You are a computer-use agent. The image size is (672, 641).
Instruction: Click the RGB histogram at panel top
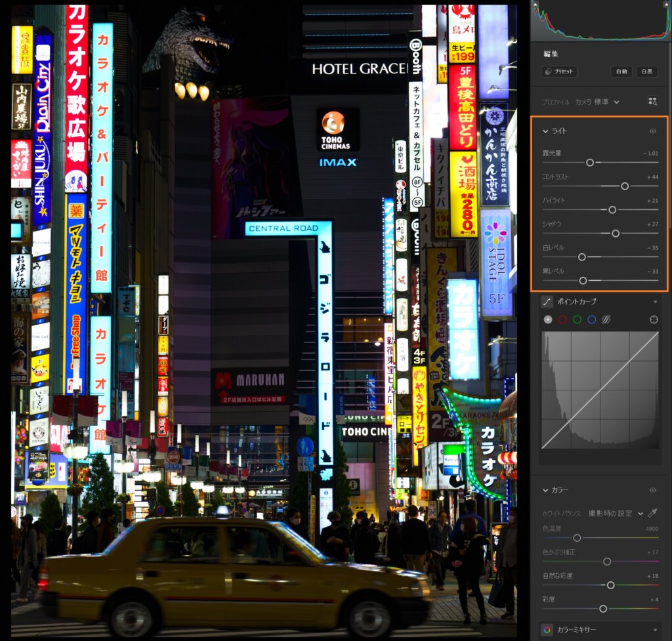click(x=601, y=20)
